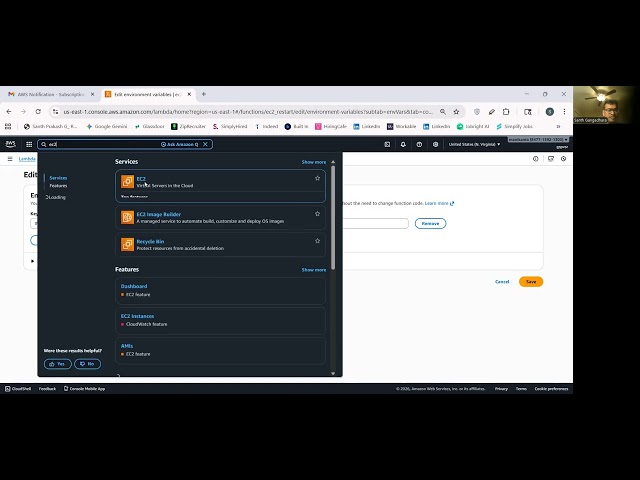Mark results helpful with Yes button
This screenshot has width=640, height=480.
pos(58,364)
